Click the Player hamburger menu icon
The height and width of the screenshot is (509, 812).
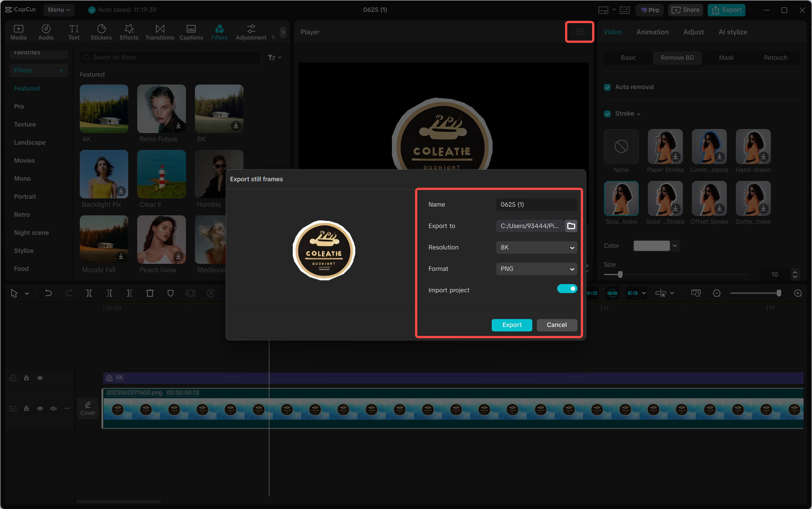coord(580,32)
